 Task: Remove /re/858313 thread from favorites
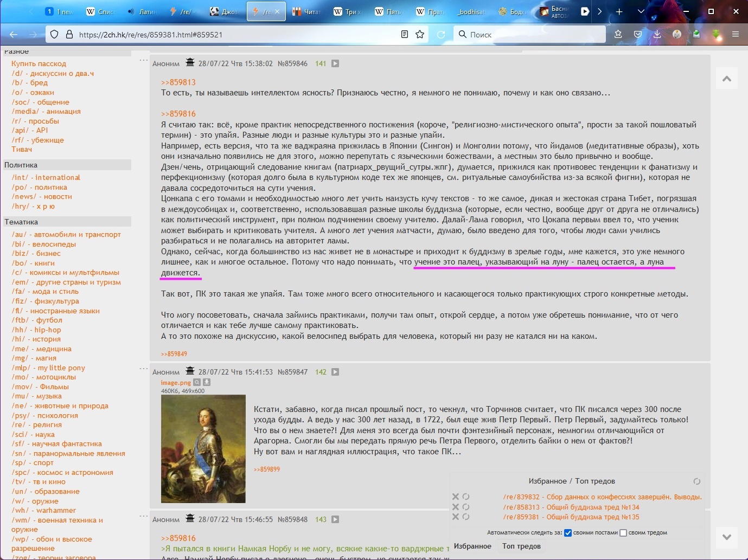click(456, 507)
